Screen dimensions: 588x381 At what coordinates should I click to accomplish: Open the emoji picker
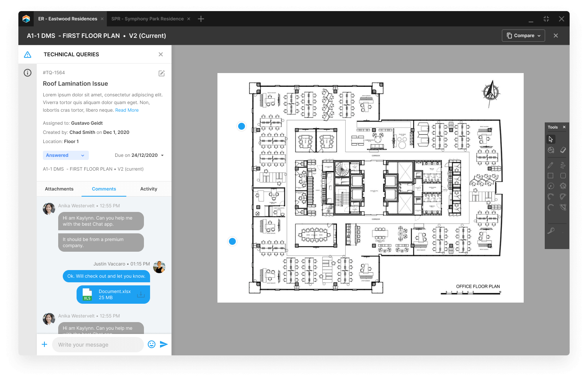(152, 344)
